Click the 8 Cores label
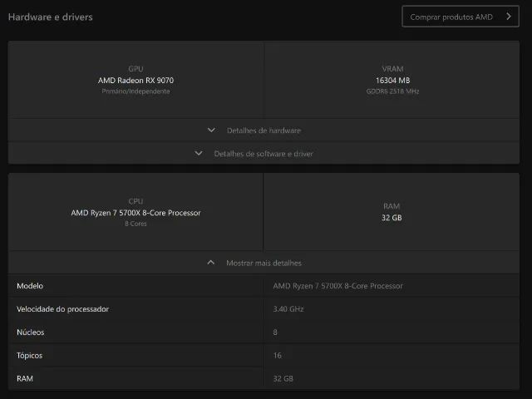Image resolution: width=532 pixels, height=399 pixels. pos(135,224)
